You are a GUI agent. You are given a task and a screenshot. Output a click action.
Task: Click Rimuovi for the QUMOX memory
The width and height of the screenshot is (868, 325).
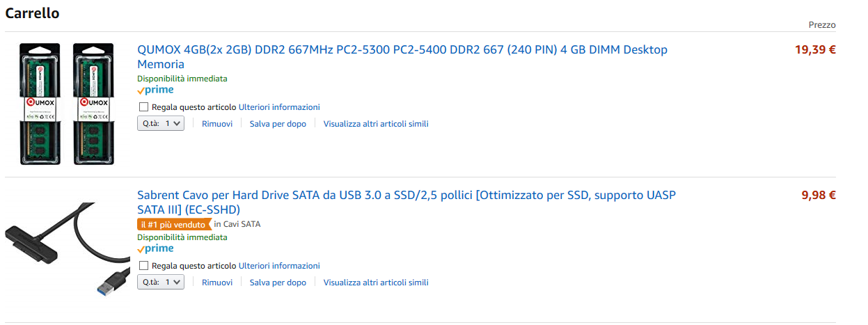point(217,124)
